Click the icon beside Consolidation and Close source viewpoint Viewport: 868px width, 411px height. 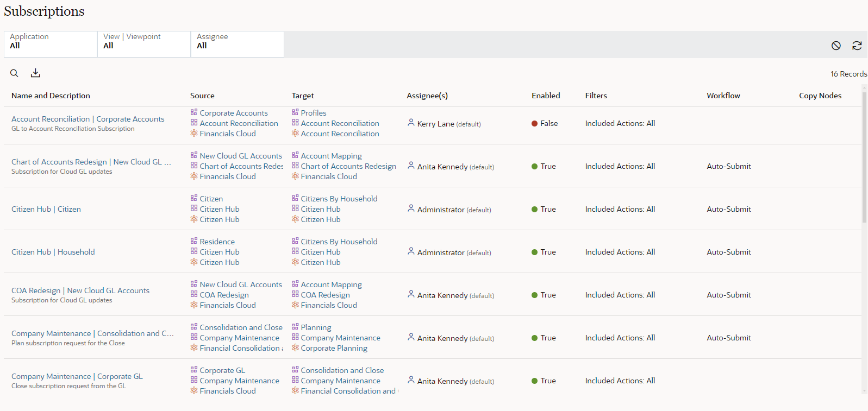pos(194,327)
